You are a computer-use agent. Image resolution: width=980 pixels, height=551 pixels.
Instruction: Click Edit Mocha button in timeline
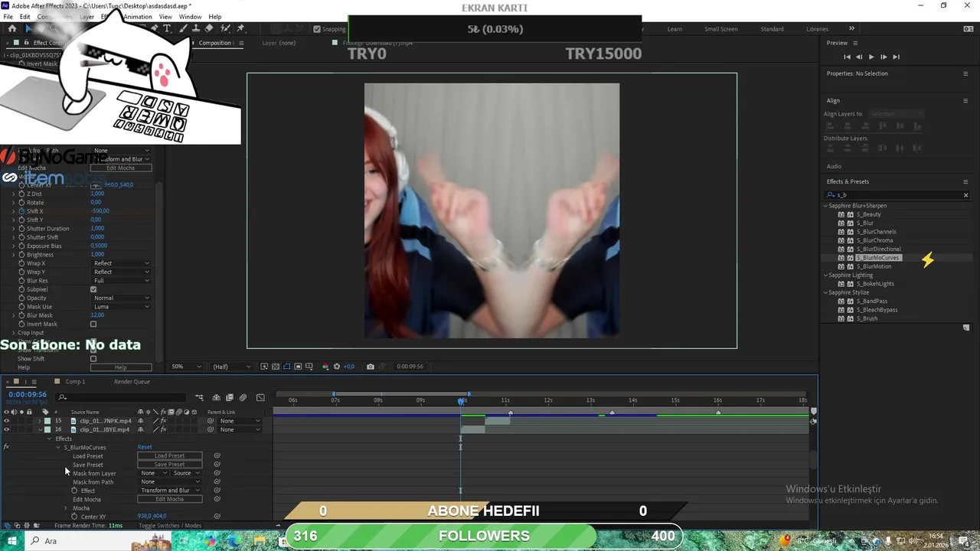click(169, 499)
